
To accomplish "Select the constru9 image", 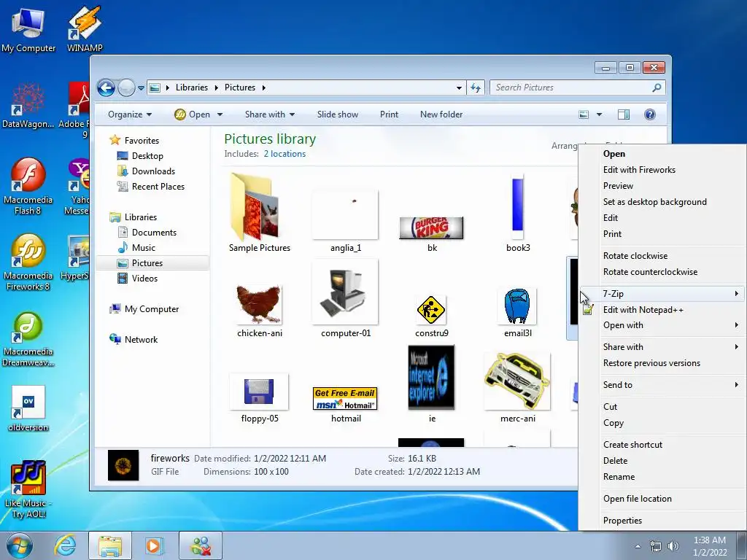I will pyautogui.click(x=432, y=316).
